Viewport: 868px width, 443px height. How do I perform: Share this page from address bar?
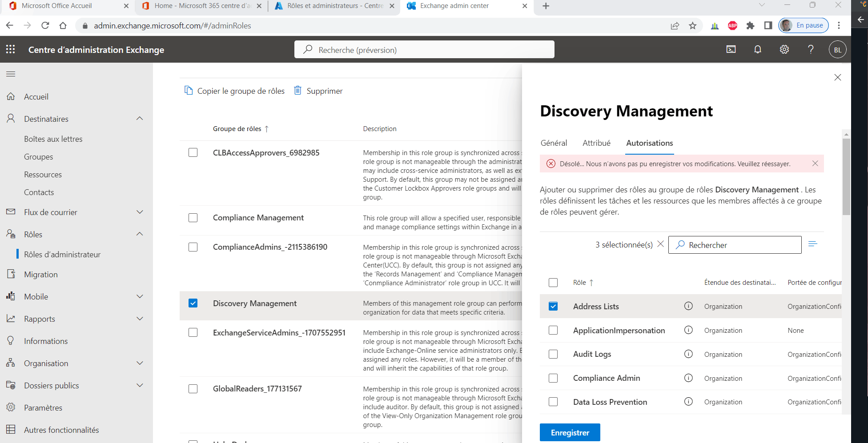click(x=675, y=25)
